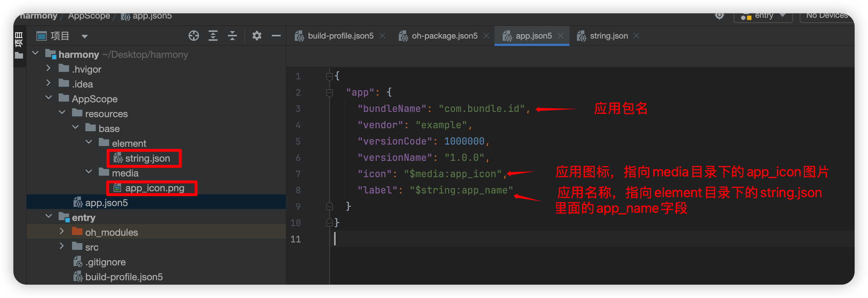This screenshot has width=868, height=298.
Task: Click the Collapse All toolbar icon
Action: (232, 36)
